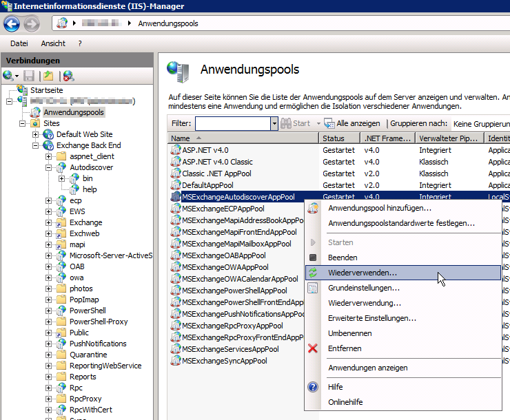Click the Forward navigation arrow button
This screenshot has height=420, width=510.
[32, 23]
